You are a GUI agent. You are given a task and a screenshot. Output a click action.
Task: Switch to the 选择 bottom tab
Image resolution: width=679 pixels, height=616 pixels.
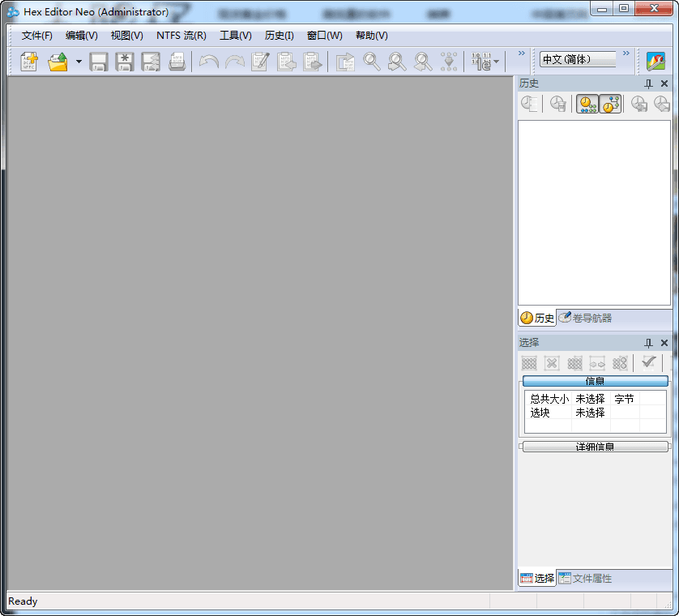tap(537, 579)
